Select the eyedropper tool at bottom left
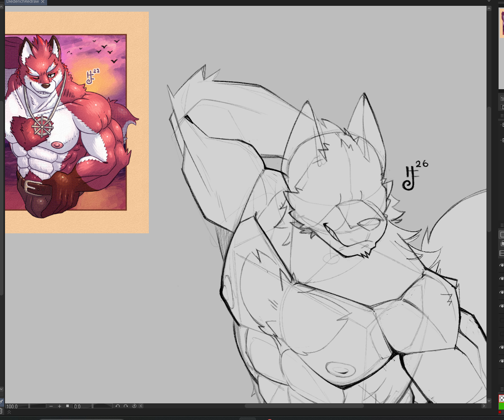 1,402
